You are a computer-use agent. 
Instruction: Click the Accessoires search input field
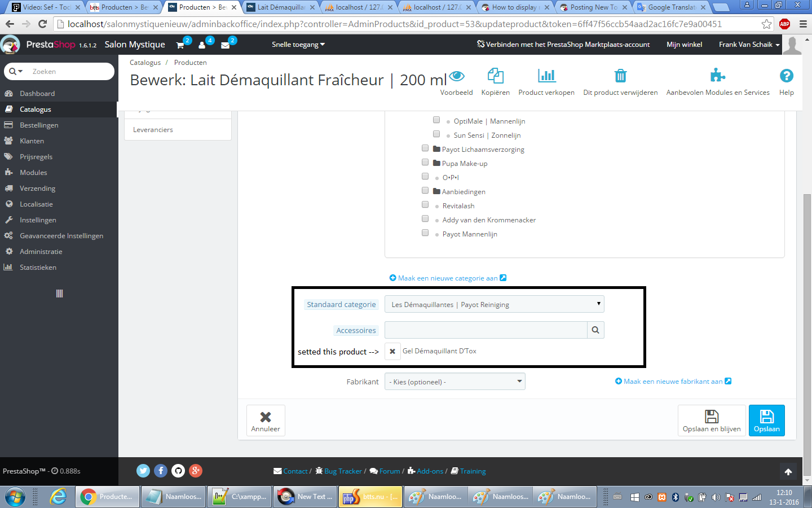(x=486, y=330)
